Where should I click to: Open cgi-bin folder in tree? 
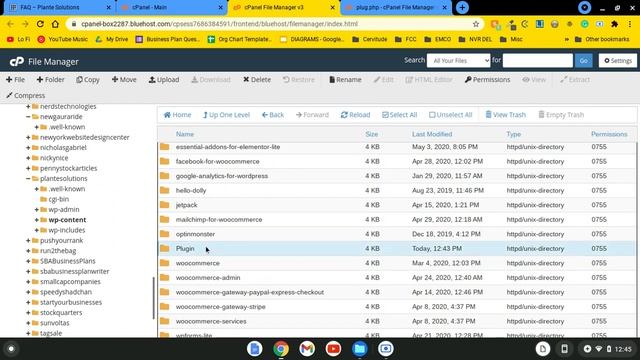58,199
